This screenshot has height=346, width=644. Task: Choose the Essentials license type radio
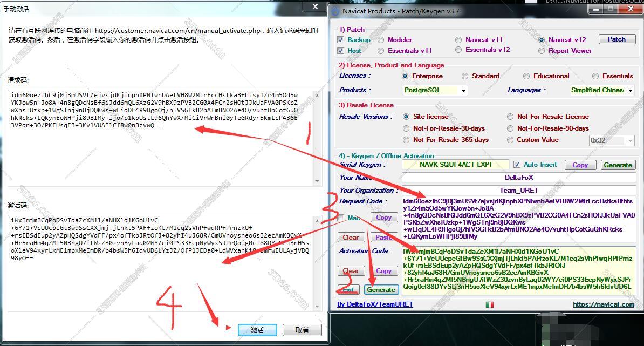pos(595,76)
